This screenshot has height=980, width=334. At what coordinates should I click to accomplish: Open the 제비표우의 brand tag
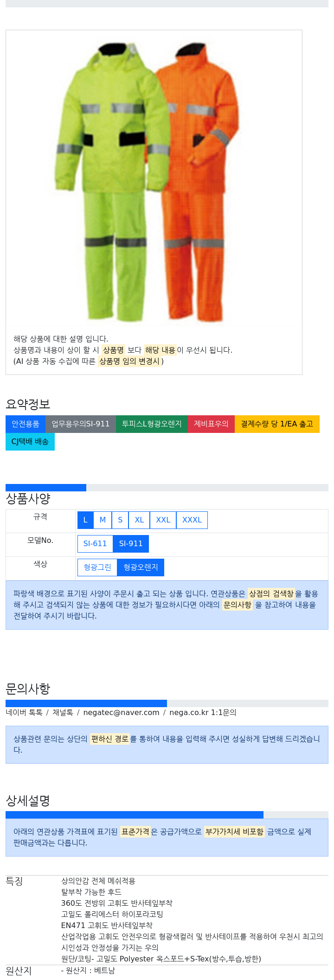tap(211, 424)
